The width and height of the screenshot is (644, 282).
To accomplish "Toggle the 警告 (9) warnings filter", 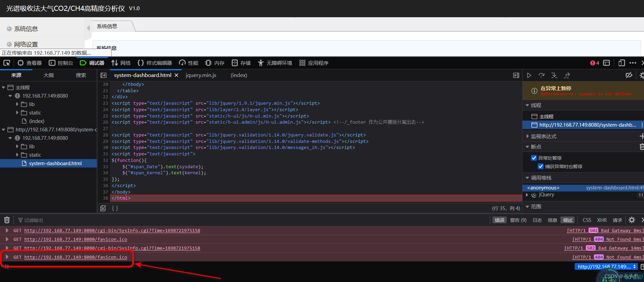I will pyautogui.click(x=519, y=220).
